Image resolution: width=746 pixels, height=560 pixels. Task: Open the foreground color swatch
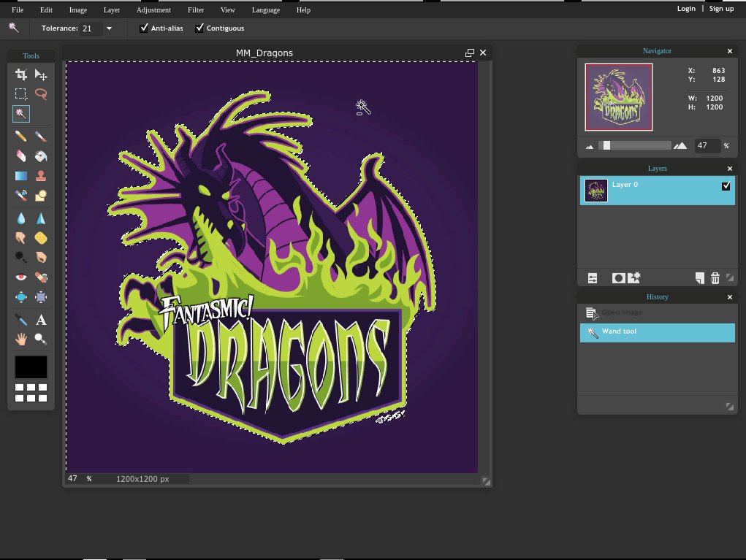[x=31, y=367]
